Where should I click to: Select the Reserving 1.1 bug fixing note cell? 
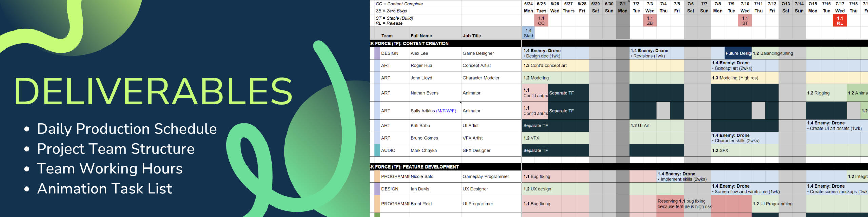tap(684, 204)
